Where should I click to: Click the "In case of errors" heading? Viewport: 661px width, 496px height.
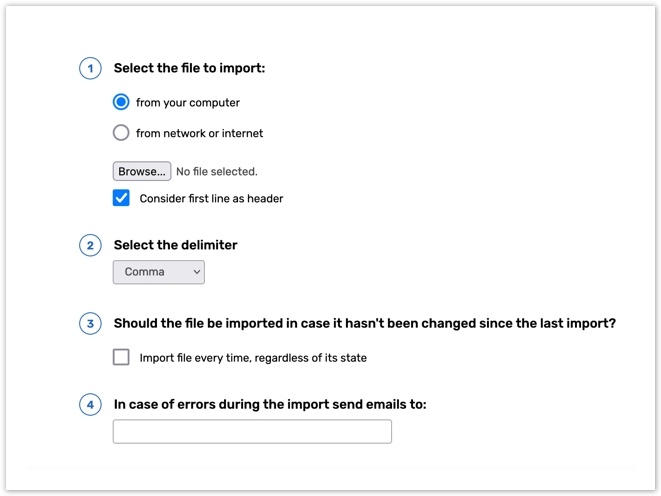pos(270,405)
